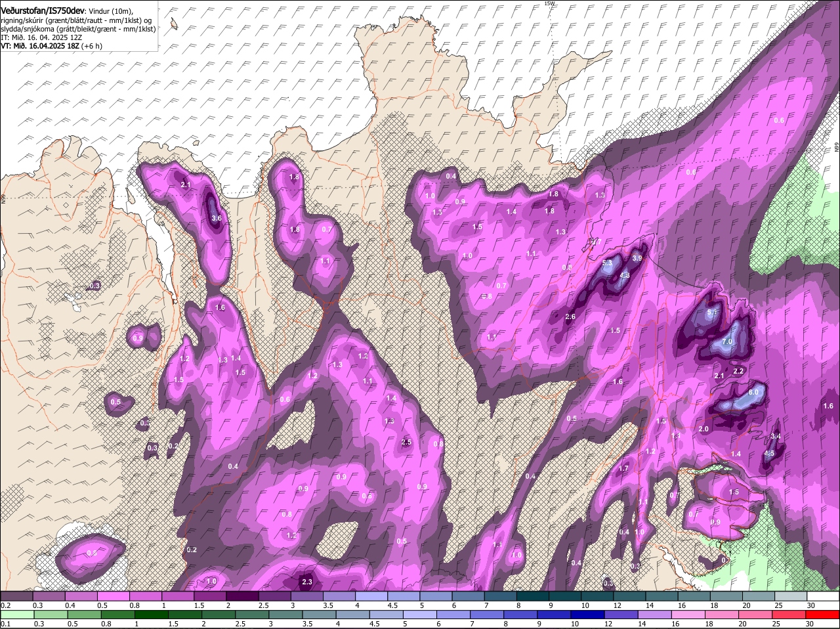
Task: Click the 2.2 precipitation value on the map
Action: pos(738,371)
